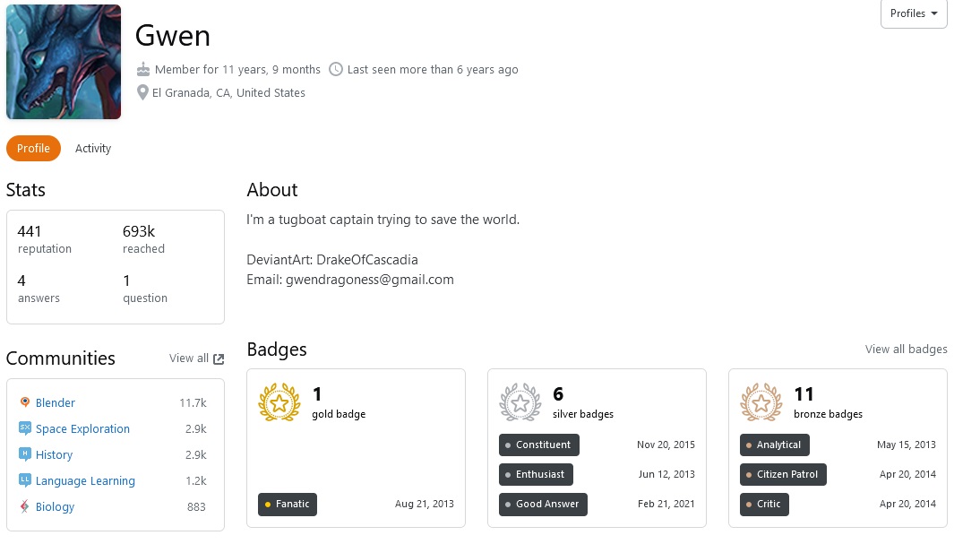The height and width of the screenshot is (544, 980).
Task: Open the Constituent silver badge
Action: [x=538, y=445]
